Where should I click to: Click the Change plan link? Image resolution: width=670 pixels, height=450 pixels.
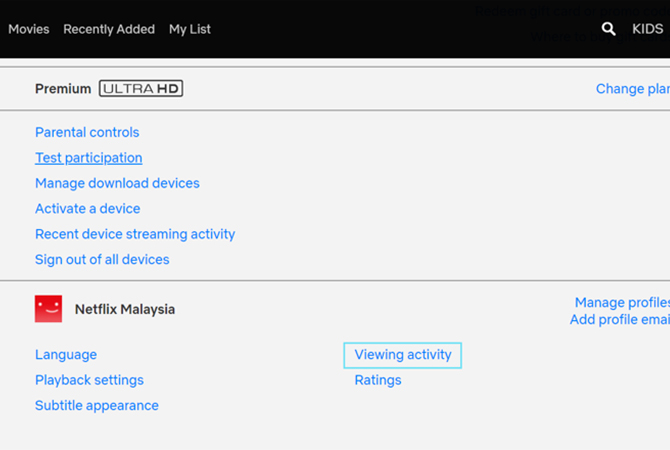click(x=633, y=88)
